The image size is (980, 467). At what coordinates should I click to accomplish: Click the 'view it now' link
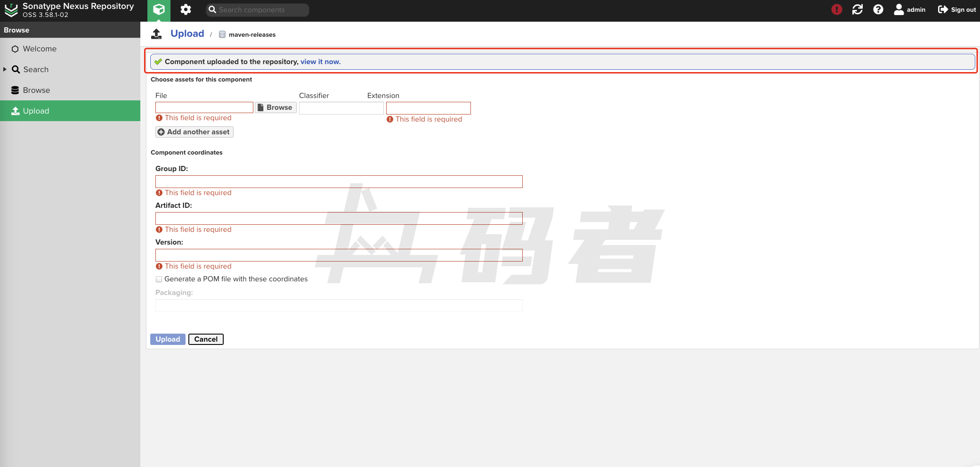[320, 62]
